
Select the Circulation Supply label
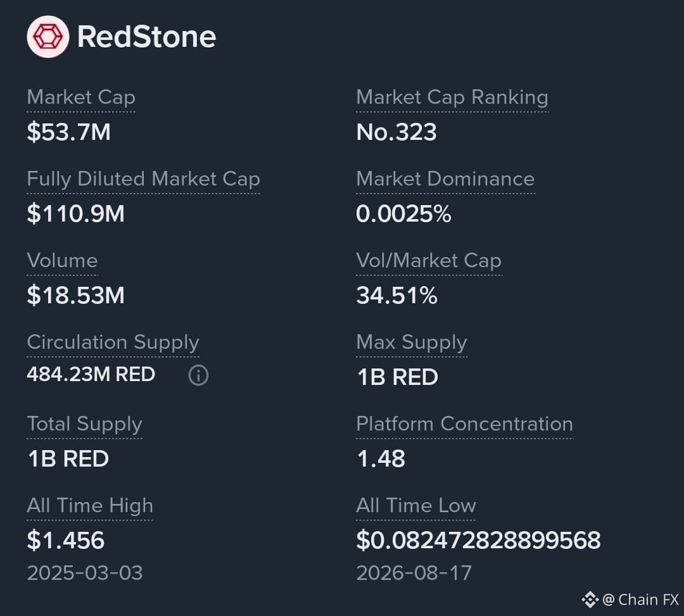[113, 343]
